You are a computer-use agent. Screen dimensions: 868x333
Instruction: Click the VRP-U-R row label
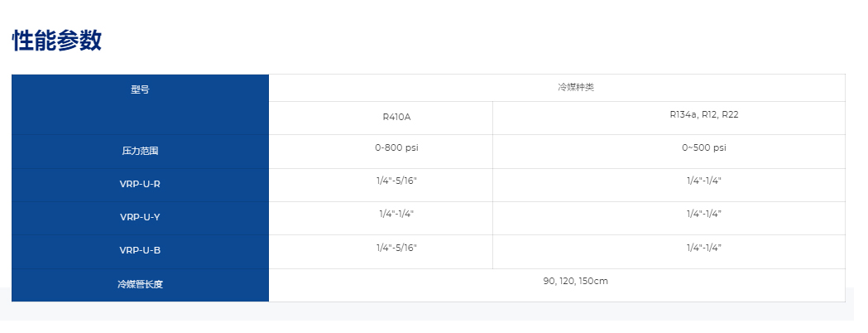coord(140,184)
